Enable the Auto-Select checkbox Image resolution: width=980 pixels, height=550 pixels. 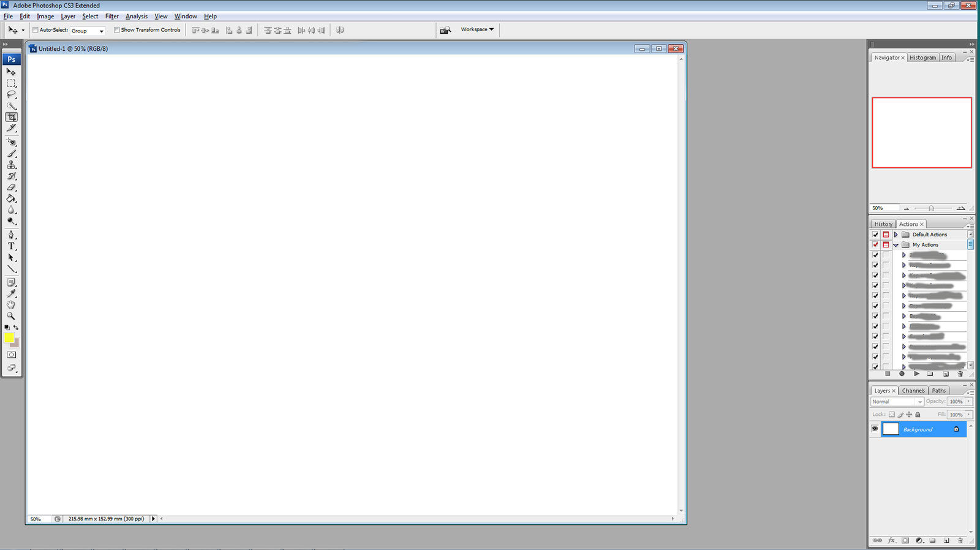(x=36, y=30)
